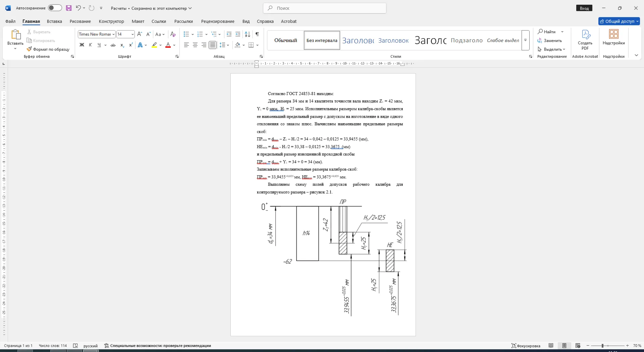
Task: Click the Subscript x₂ icon
Action: coord(122,45)
